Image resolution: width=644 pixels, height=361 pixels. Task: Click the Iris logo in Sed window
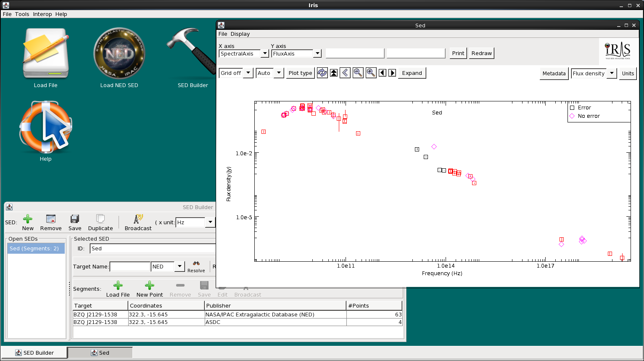pos(618,50)
